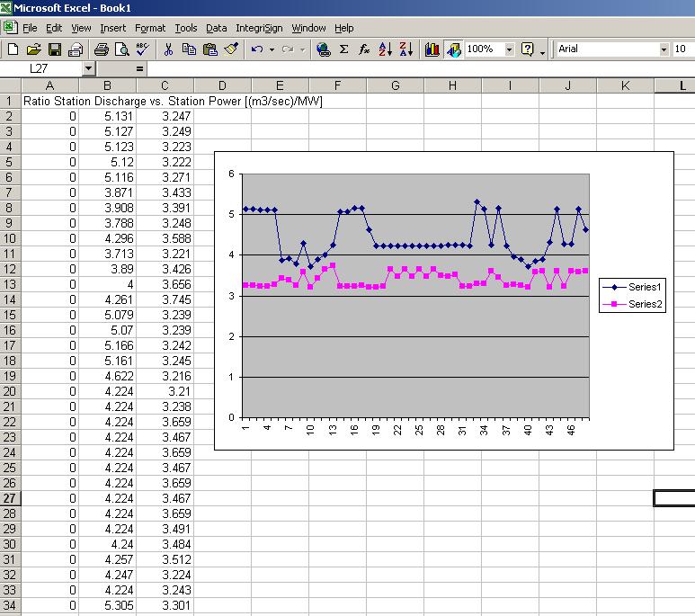695x616 pixels.
Task: Open the View menu
Action: [81, 28]
